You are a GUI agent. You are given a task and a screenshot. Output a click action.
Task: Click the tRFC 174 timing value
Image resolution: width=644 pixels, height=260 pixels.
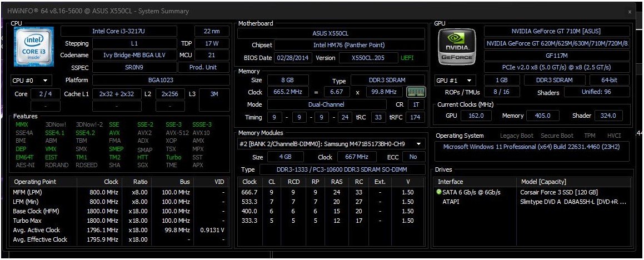pyautogui.click(x=416, y=117)
